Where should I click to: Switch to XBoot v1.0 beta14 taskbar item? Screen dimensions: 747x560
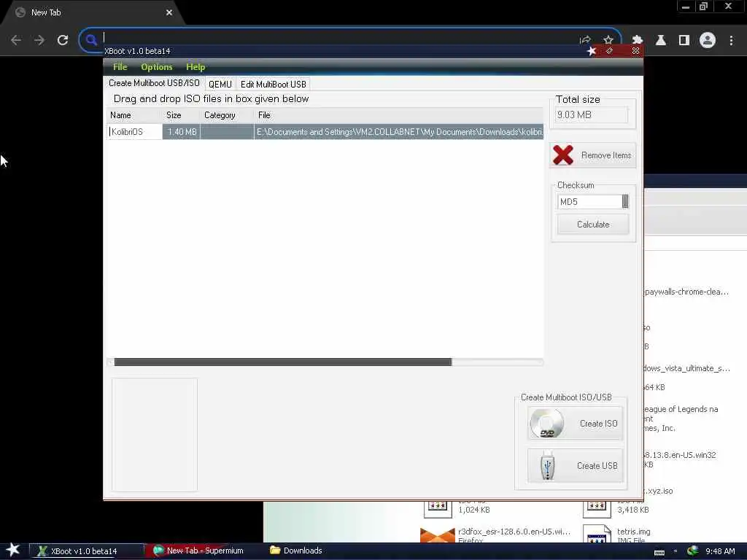coord(88,551)
